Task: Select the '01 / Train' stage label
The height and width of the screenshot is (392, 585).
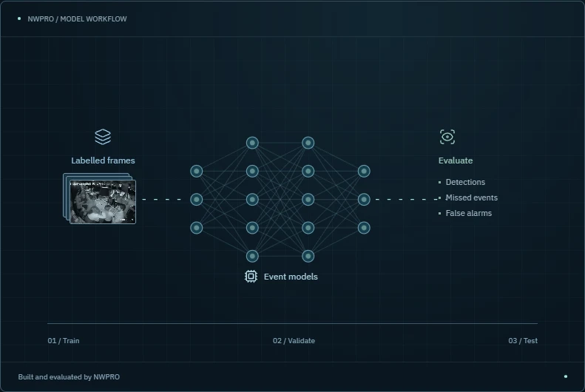Action: click(64, 340)
